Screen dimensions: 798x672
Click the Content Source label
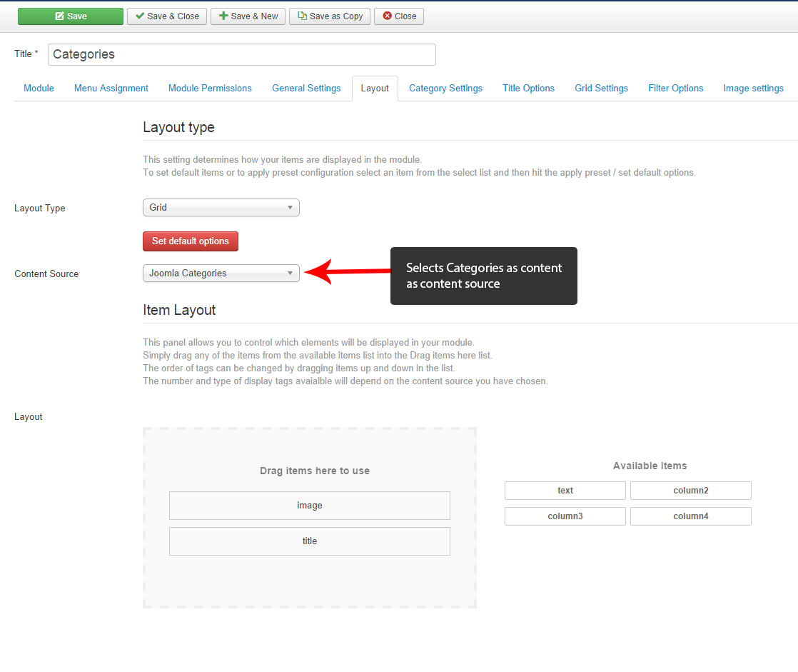click(46, 274)
